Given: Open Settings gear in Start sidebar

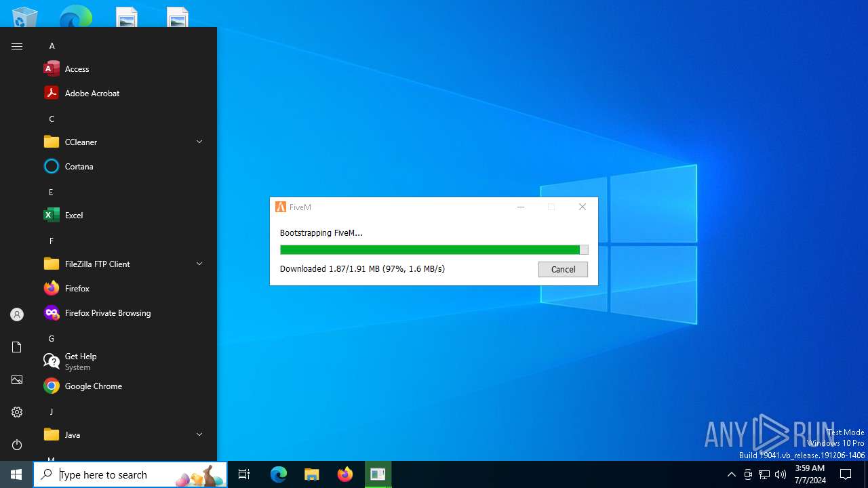Looking at the screenshot, I should [x=17, y=412].
